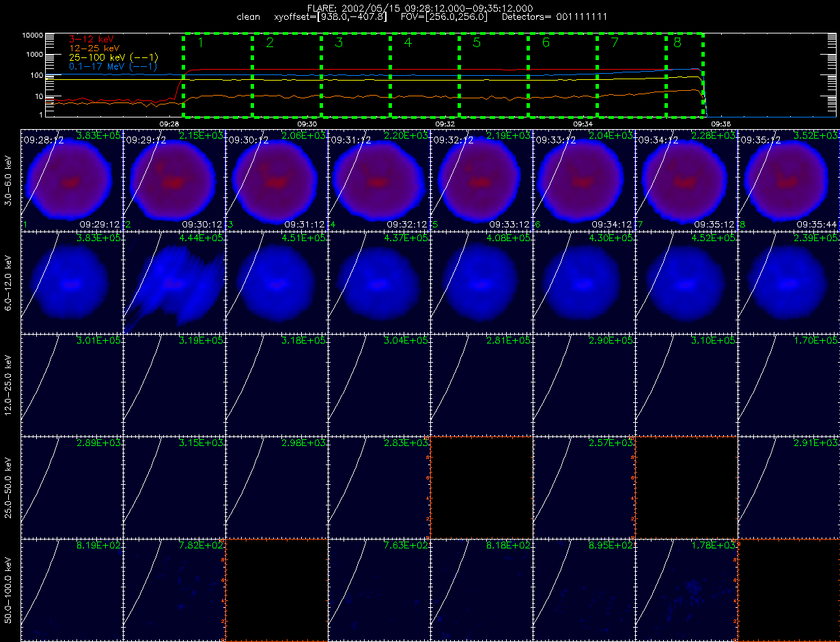Open the 3.0-6.0 keV image starting 09:28:12
The image size is (840, 642).
pos(72,180)
